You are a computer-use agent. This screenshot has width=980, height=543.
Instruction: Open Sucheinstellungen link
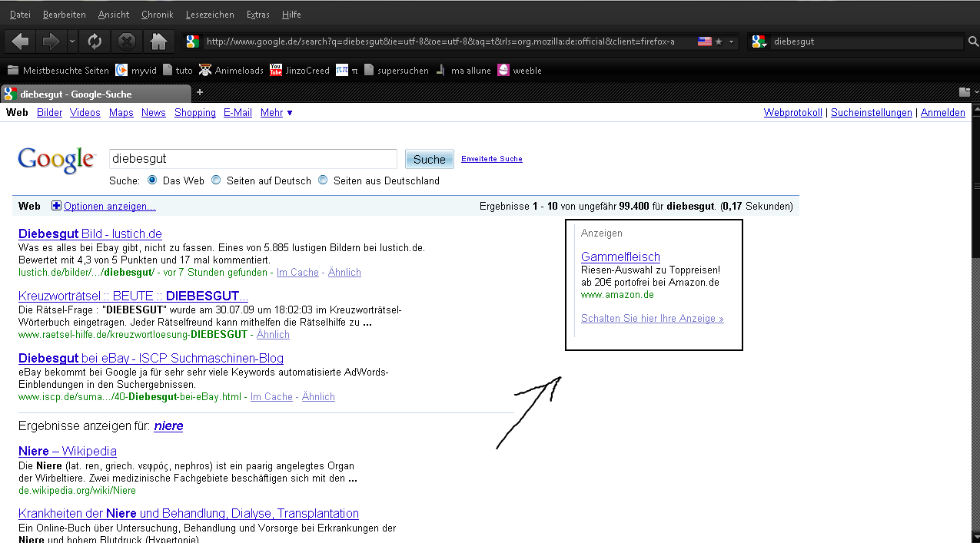[x=872, y=112]
